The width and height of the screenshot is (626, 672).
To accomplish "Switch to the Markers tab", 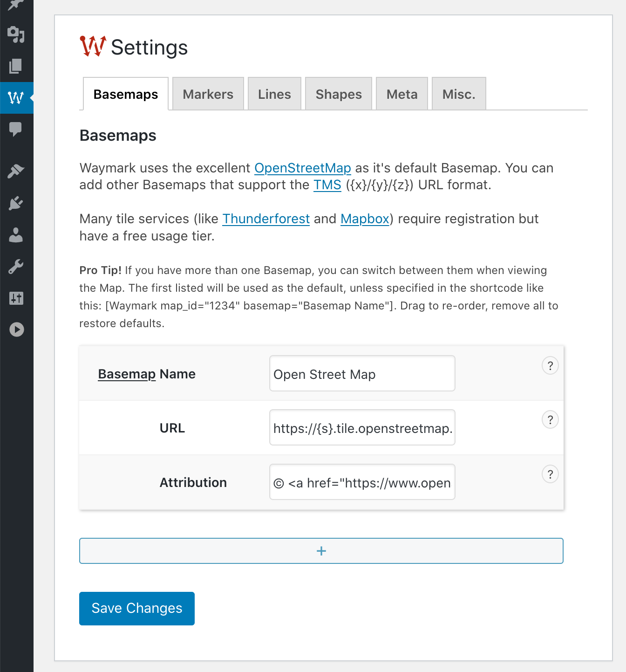I will click(208, 94).
